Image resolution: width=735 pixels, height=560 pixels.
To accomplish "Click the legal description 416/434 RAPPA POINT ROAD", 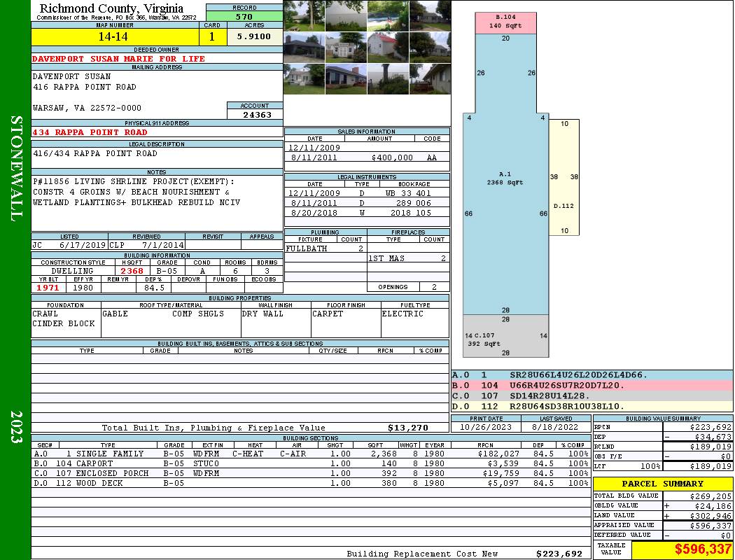I will [95, 153].
